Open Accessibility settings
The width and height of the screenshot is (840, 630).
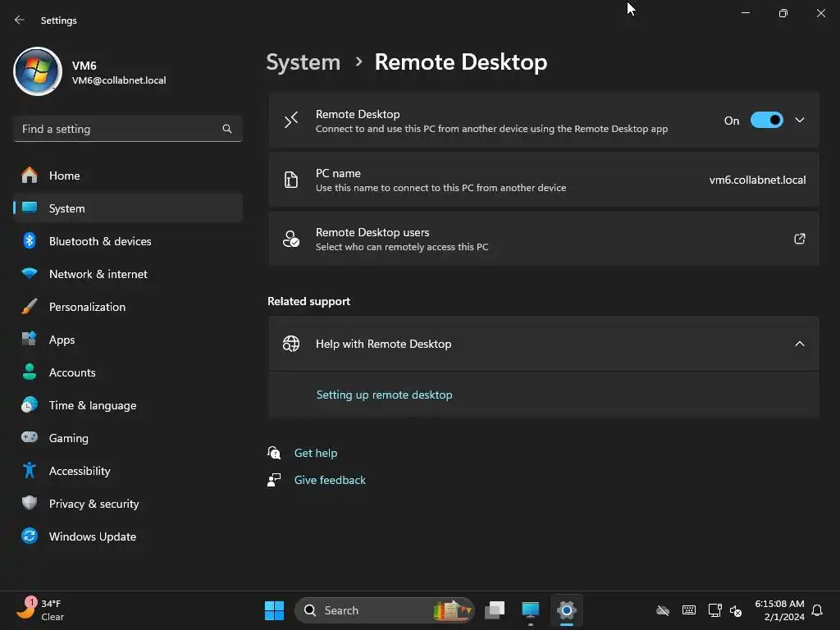(x=127, y=470)
